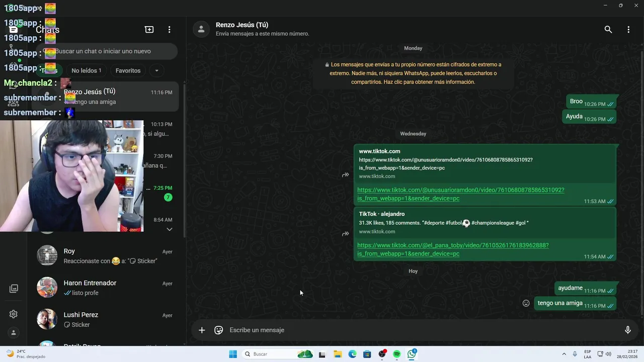Open the Lushi Perez chat
The width and height of the screenshot is (644, 362).
[106, 319]
